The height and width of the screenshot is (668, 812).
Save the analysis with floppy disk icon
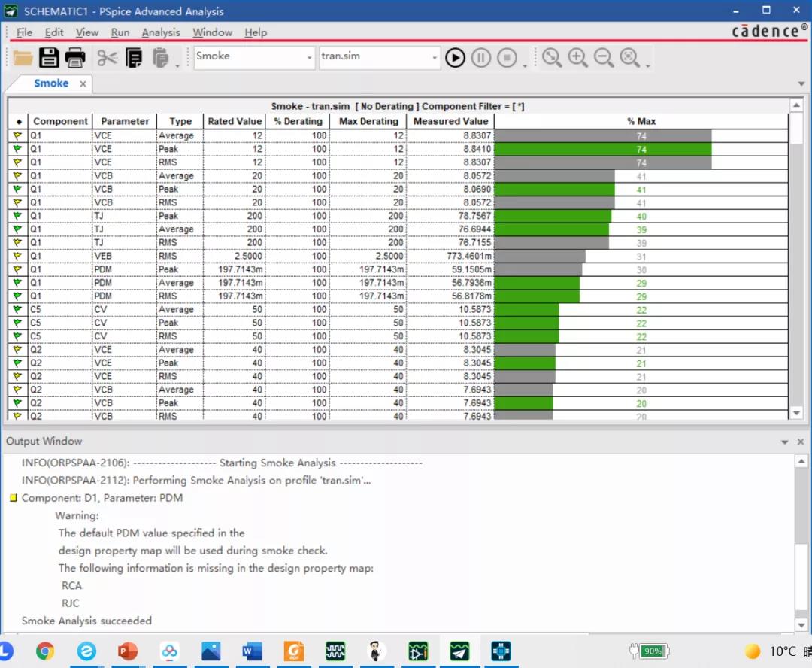[49, 57]
